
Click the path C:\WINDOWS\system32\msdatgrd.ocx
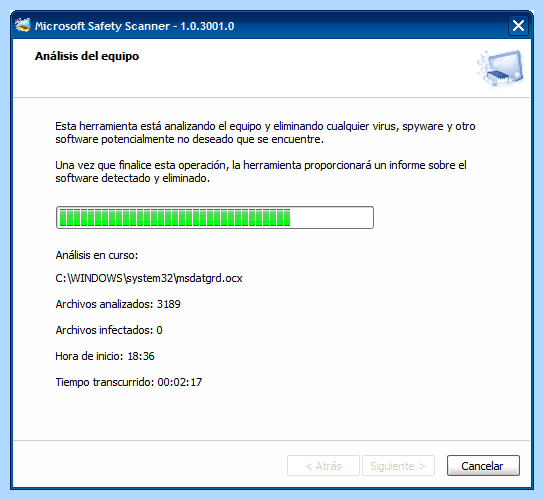(149, 278)
